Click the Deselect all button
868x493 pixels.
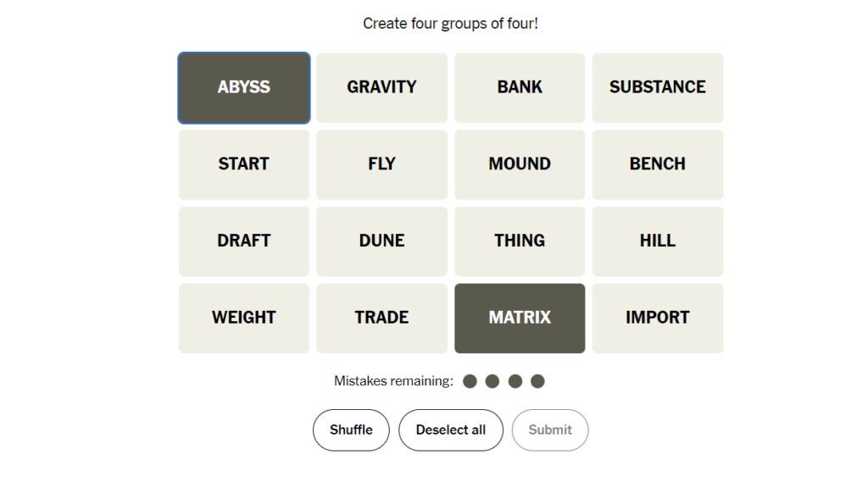pos(451,430)
